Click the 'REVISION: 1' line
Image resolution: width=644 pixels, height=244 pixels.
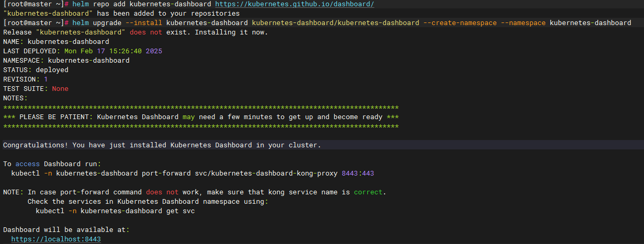coord(25,79)
